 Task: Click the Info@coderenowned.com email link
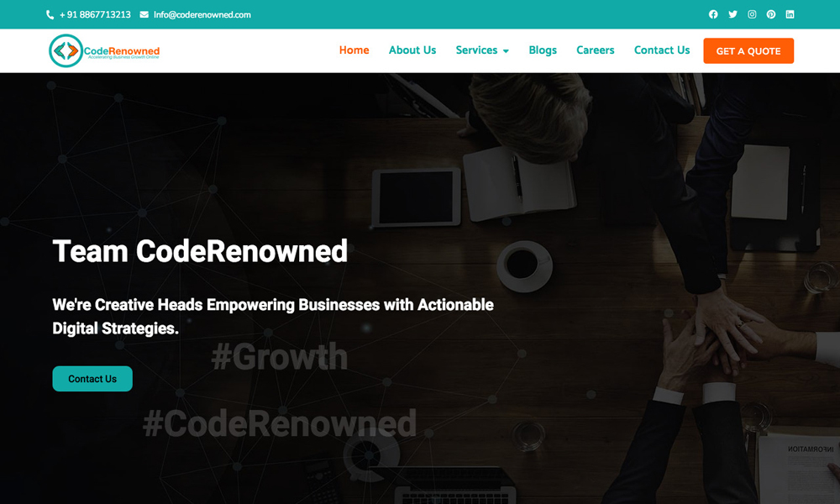(202, 15)
